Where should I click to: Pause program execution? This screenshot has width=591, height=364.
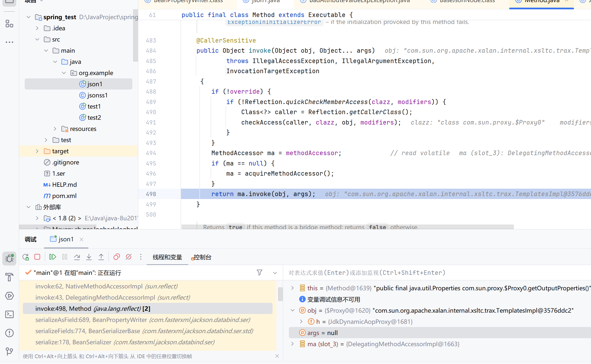[x=65, y=257]
